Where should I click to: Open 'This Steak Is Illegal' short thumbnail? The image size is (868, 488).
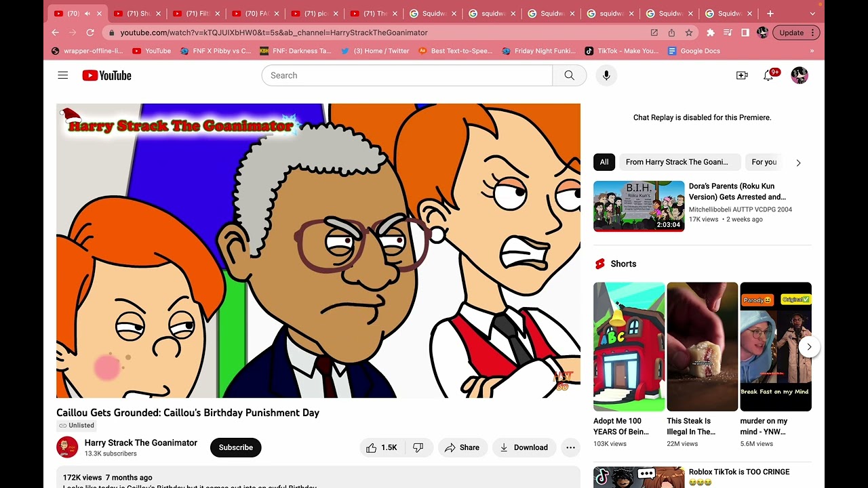(x=703, y=346)
